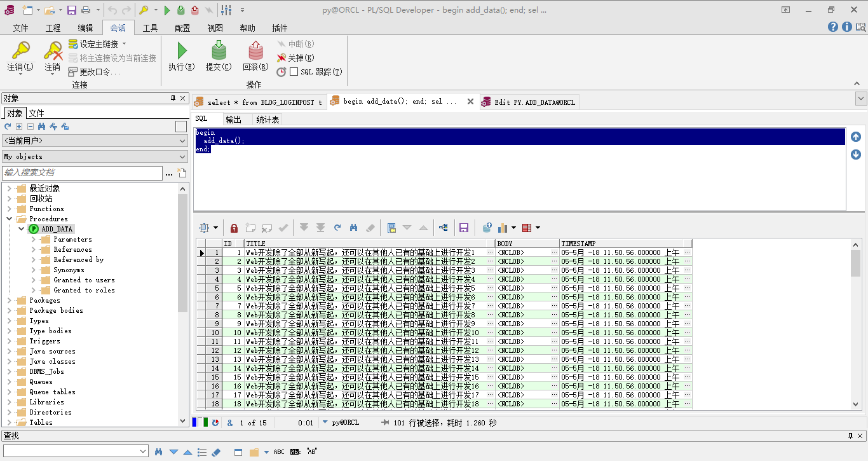Viewport: 868px width, 461px height.
Task: Expand the Packages tree node
Action: tap(10, 300)
